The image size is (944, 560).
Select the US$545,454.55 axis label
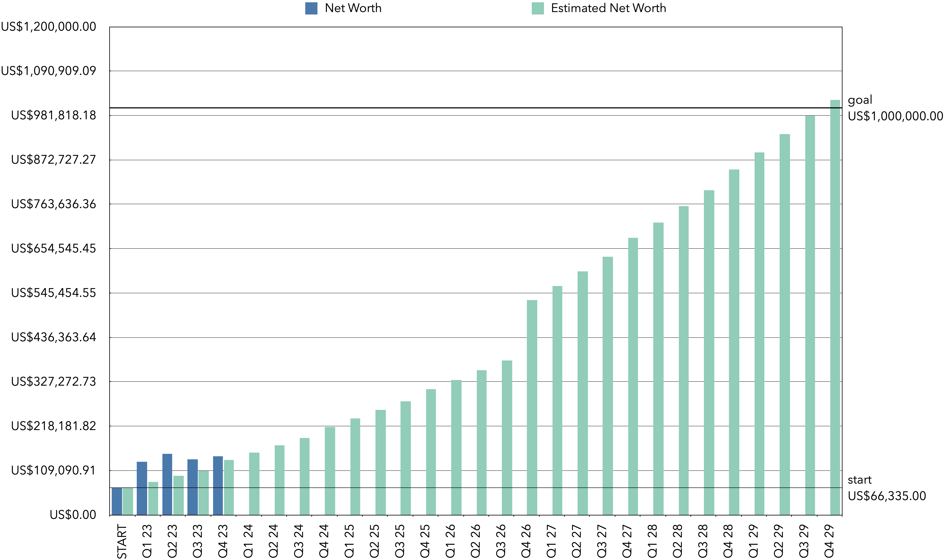point(54,293)
